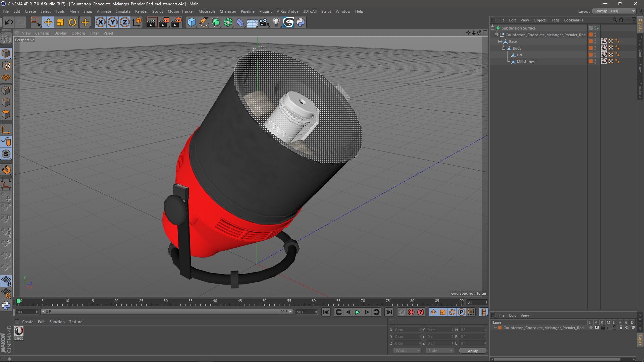The image size is (644, 362).
Task: Click frame 45 on timeline ruler
Action: [x=239, y=301]
